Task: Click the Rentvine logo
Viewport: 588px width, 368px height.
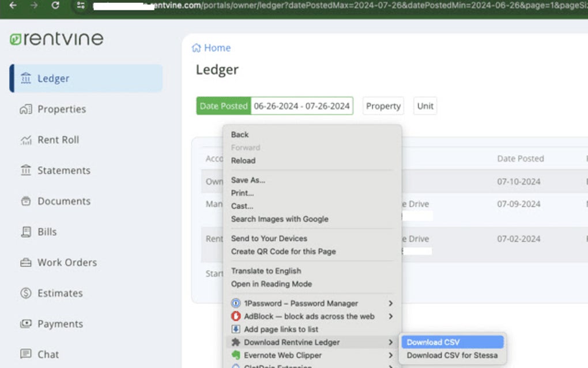Action: (56, 38)
